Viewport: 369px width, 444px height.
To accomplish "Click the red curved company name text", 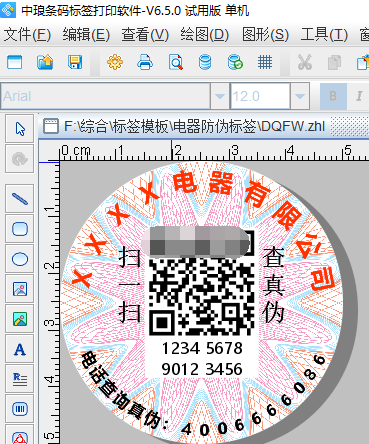I will pyautogui.click(x=203, y=230).
